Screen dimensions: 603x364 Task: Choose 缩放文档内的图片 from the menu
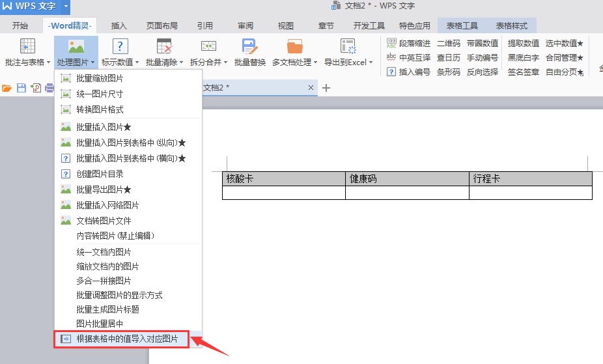tap(128, 266)
